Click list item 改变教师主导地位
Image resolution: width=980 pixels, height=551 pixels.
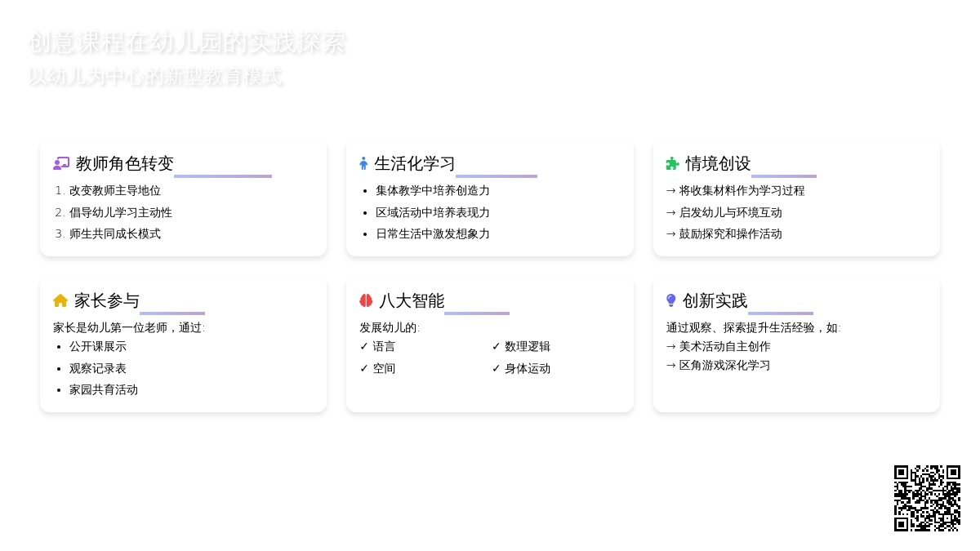tap(115, 190)
